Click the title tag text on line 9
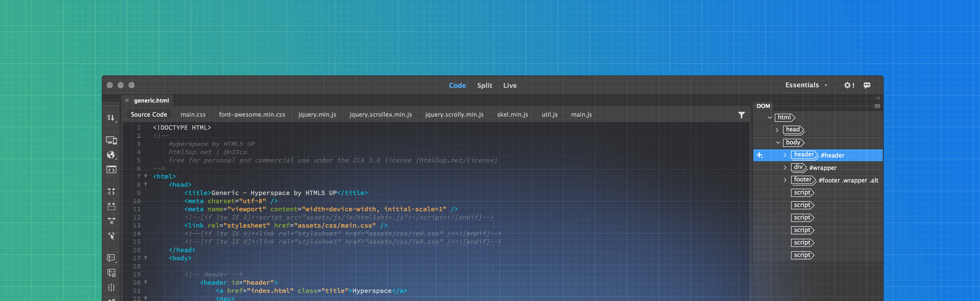 [276, 193]
